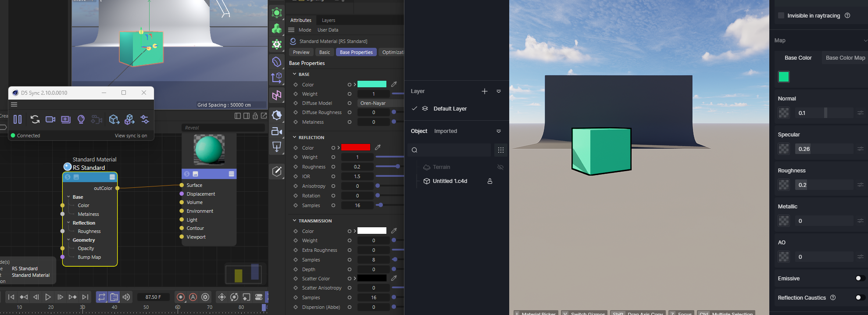Switch to the Base Color Map tab
Image resolution: width=868 pixels, height=315 pixels.
845,58
